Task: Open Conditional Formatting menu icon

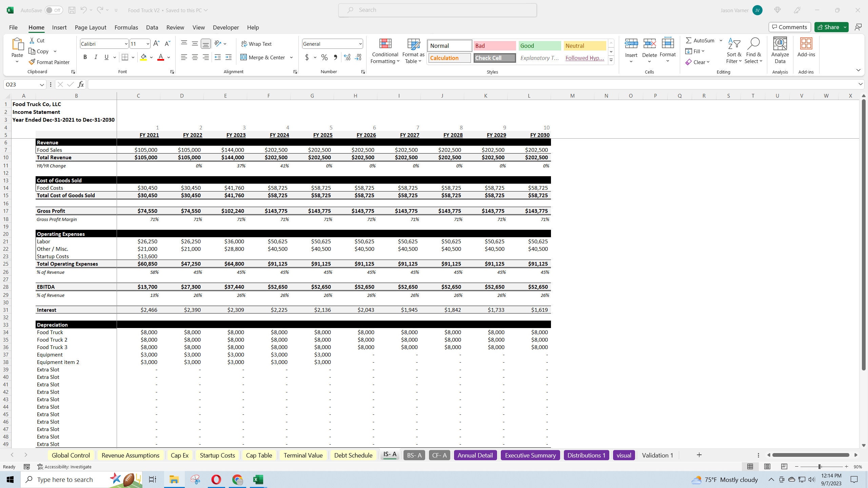Action: (x=385, y=44)
